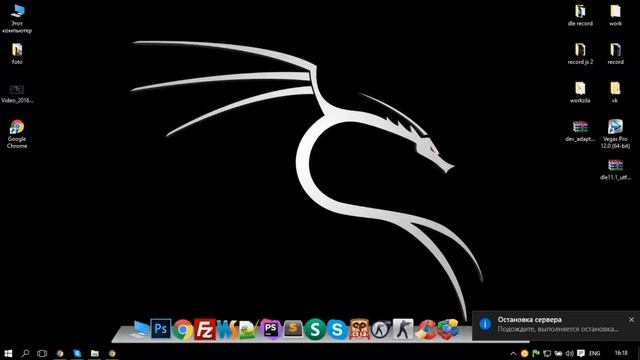Switch to Skype on the taskbar
This screenshot has height=360, width=640.
[x=77, y=353]
